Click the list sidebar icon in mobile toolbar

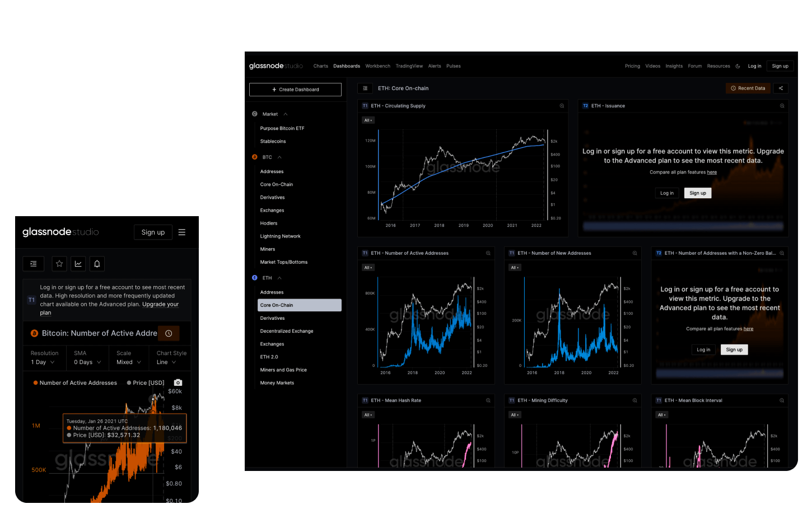(34, 264)
